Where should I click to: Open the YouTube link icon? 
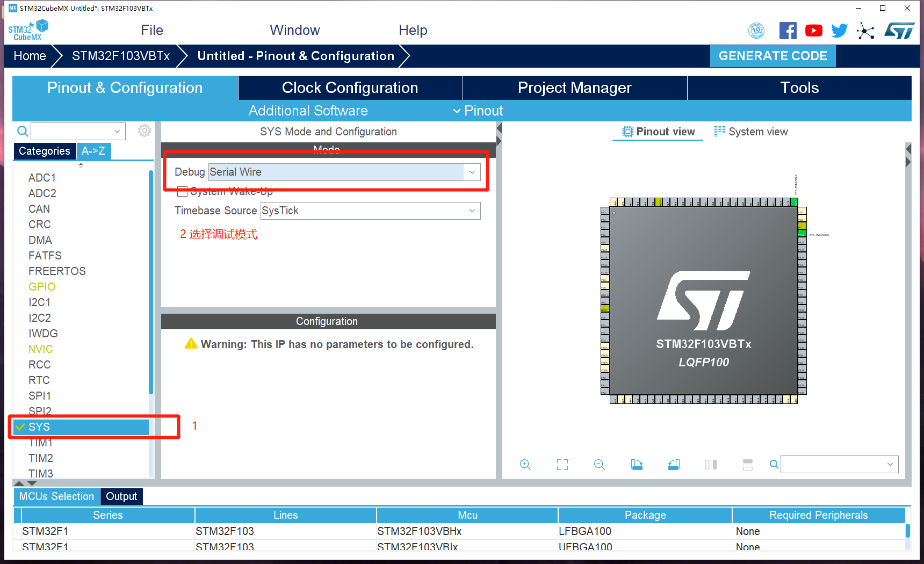814,31
